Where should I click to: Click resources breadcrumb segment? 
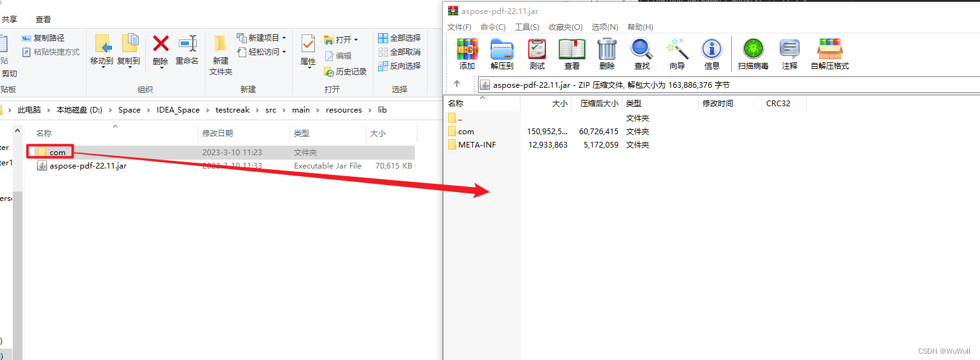344,110
